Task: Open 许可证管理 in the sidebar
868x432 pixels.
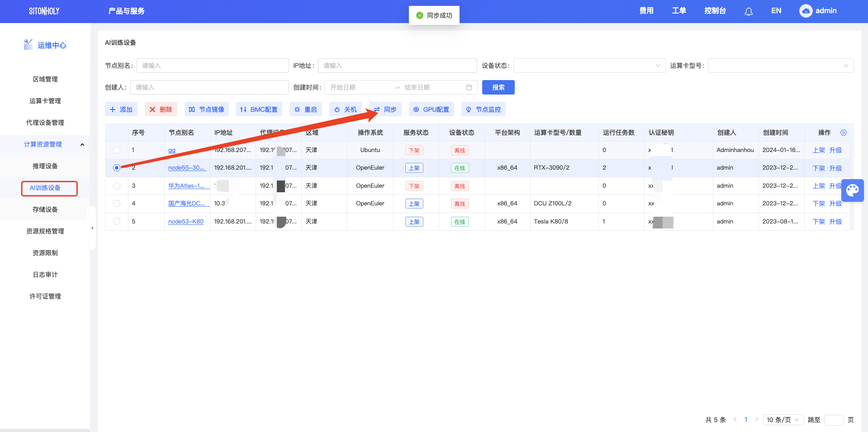Action: [x=45, y=296]
